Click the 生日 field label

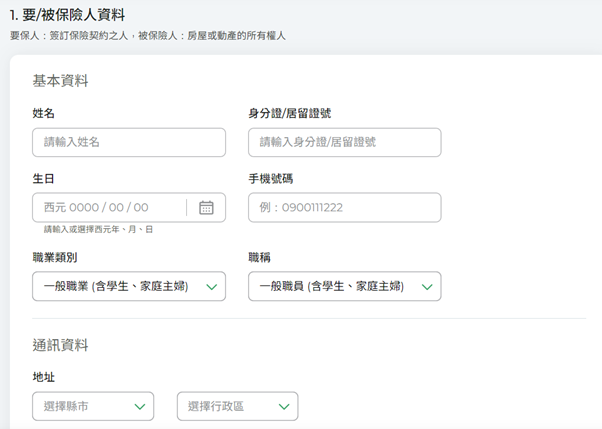[x=43, y=179]
